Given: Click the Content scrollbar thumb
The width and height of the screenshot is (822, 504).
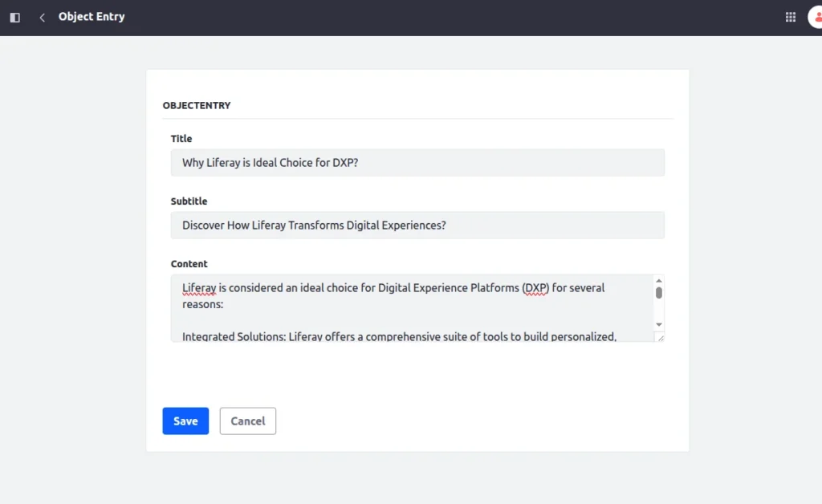Looking at the screenshot, I should (659, 293).
